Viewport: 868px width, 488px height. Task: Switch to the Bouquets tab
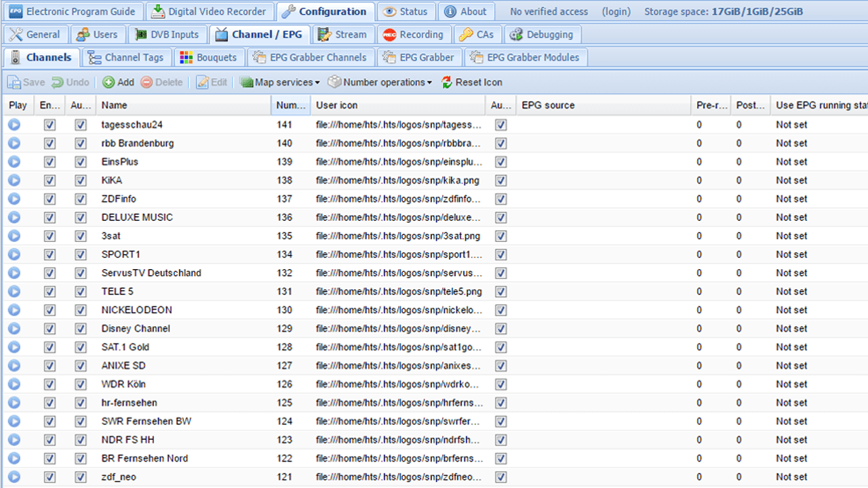coord(209,58)
